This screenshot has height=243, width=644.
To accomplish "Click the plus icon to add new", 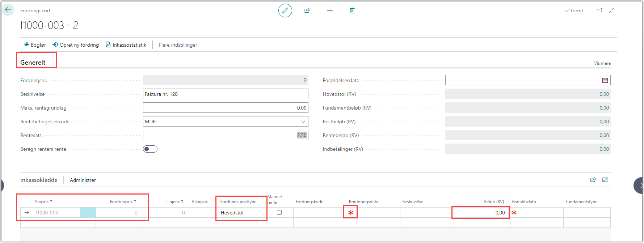I will point(330,10).
